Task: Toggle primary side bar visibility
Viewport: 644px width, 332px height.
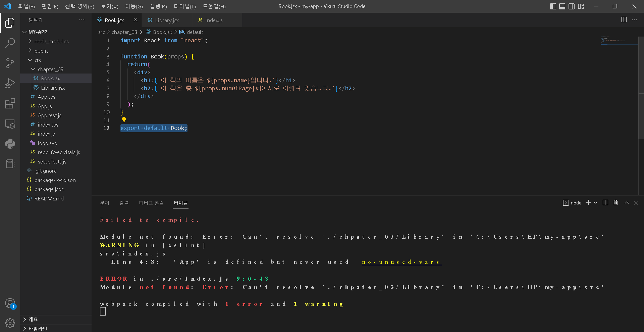Action: coord(553,6)
